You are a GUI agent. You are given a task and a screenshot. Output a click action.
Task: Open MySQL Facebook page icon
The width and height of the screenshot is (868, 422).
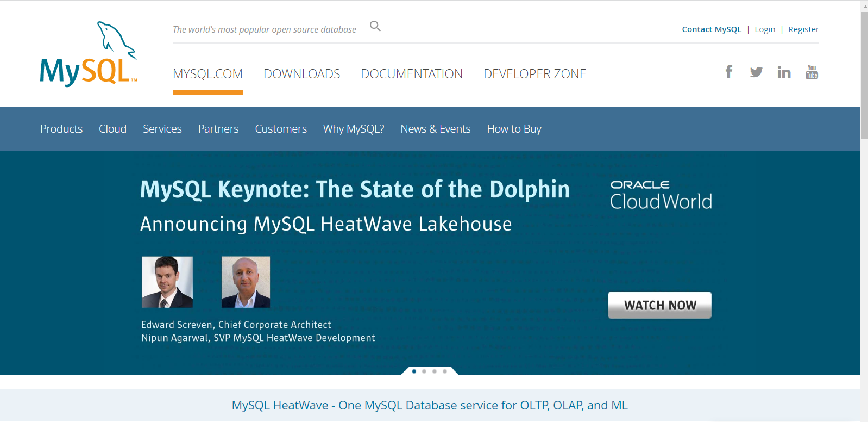(729, 72)
